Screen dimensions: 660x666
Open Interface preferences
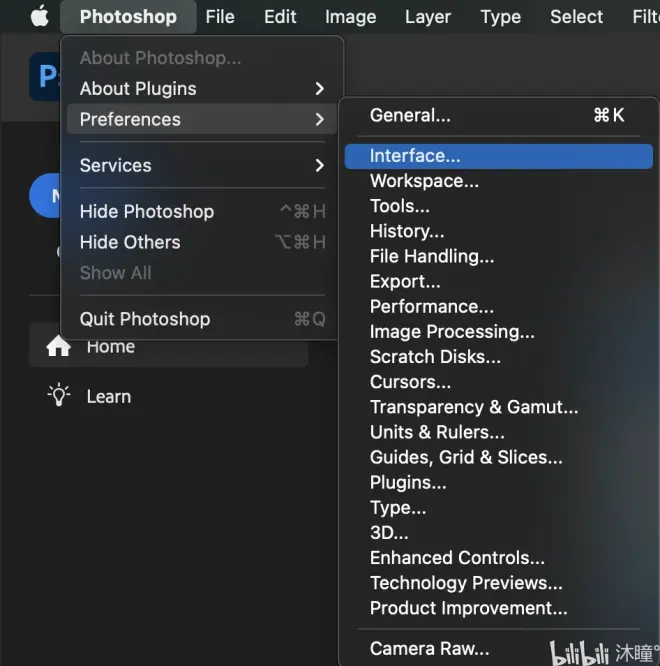[x=499, y=156]
